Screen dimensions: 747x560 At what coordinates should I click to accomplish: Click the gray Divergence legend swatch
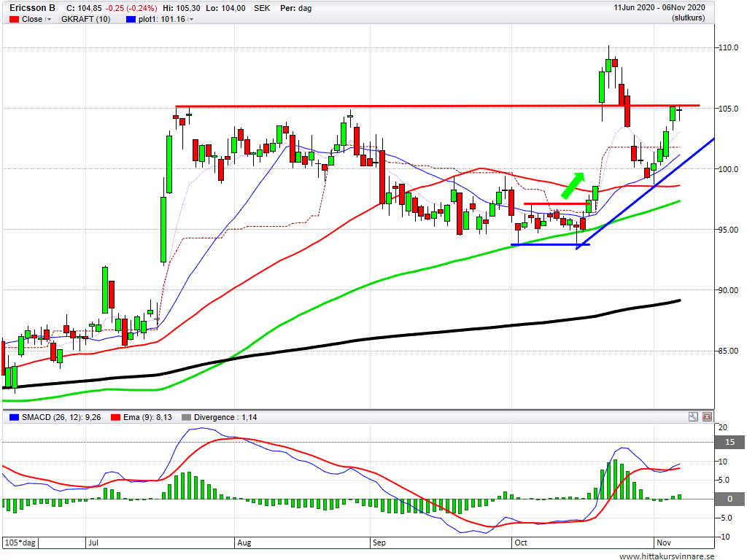point(186,417)
